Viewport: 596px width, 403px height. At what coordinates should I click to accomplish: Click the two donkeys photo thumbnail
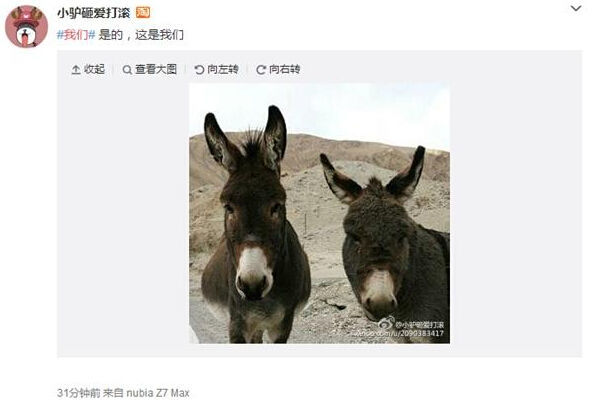(319, 213)
